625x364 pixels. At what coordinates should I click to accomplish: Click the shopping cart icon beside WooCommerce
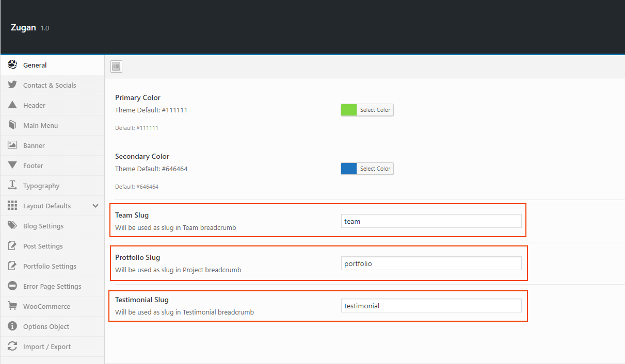[12, 306]
